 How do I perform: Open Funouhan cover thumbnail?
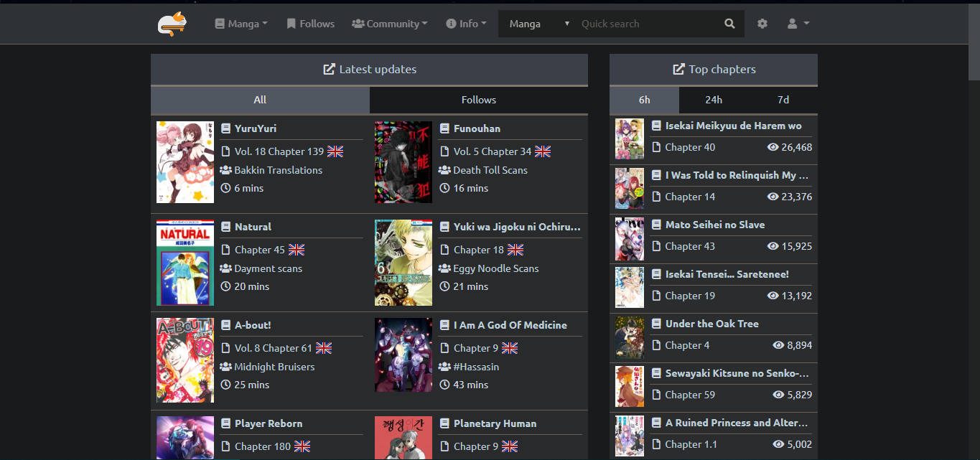[x=403, y=162]
